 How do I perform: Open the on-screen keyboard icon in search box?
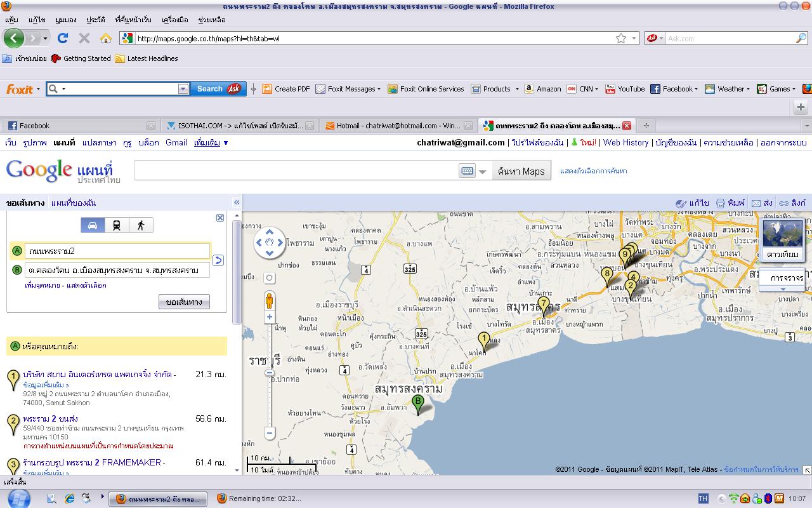click(x=467, y=171)
